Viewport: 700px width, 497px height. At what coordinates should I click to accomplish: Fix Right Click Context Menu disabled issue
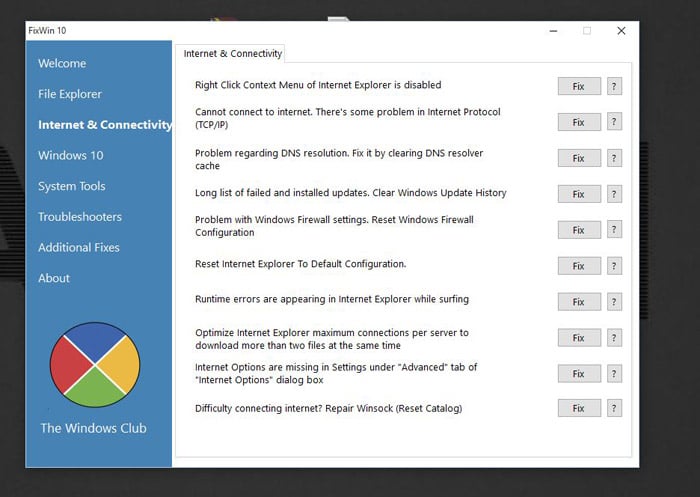[579, 86]
